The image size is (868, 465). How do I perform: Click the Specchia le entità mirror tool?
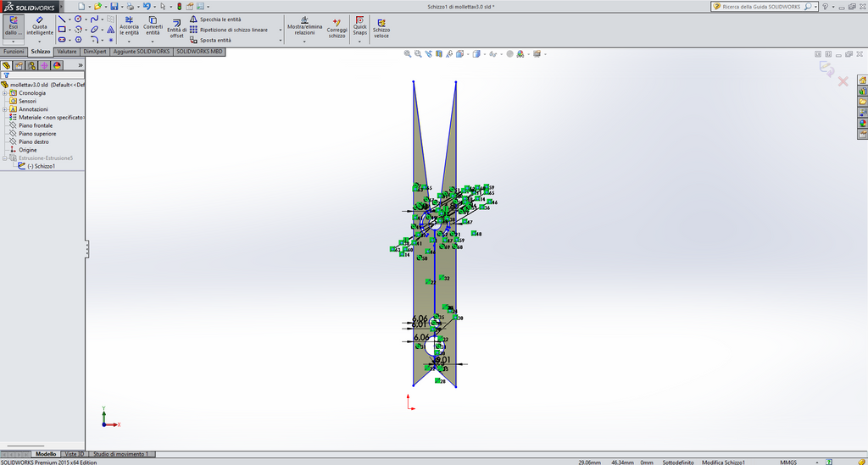click(x=215, y=19)
